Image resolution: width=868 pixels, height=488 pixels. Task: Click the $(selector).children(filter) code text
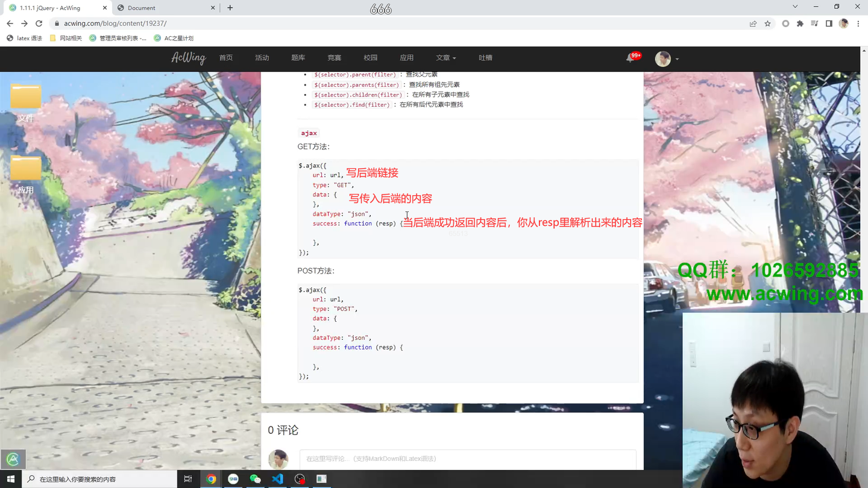tap(358, 95)
